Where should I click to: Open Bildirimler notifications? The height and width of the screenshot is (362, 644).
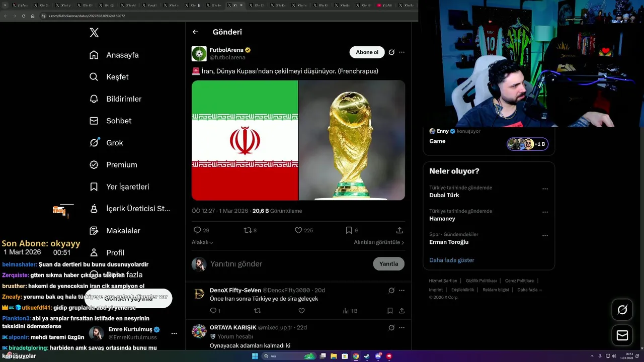coord(115,99)
